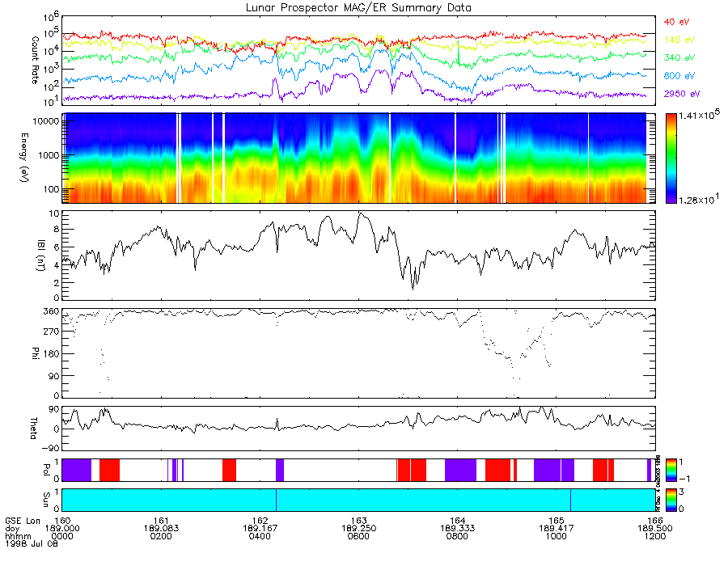Click the '189.167' doy tick label
This screenshot has height=566, width=728.
tap(260, 529)
